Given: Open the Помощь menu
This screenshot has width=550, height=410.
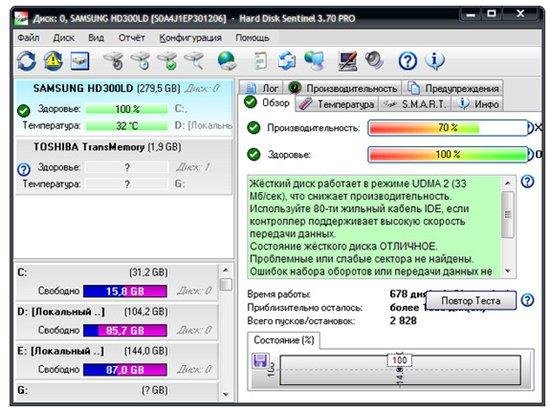Looking at the screenshot, I should (x=252, y=38).
